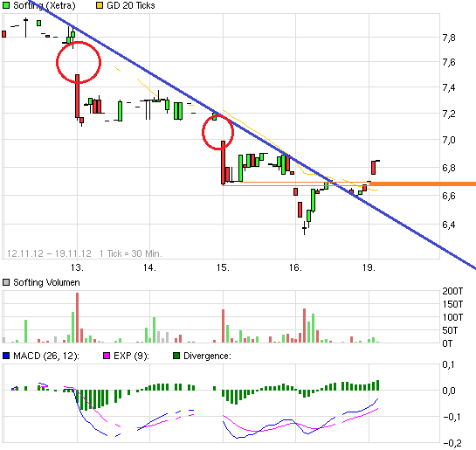The width and height of the screenshot is (476, 450).
Task: Click the dark green Divergence legend swatch
Action: click(x=176, y=356)
